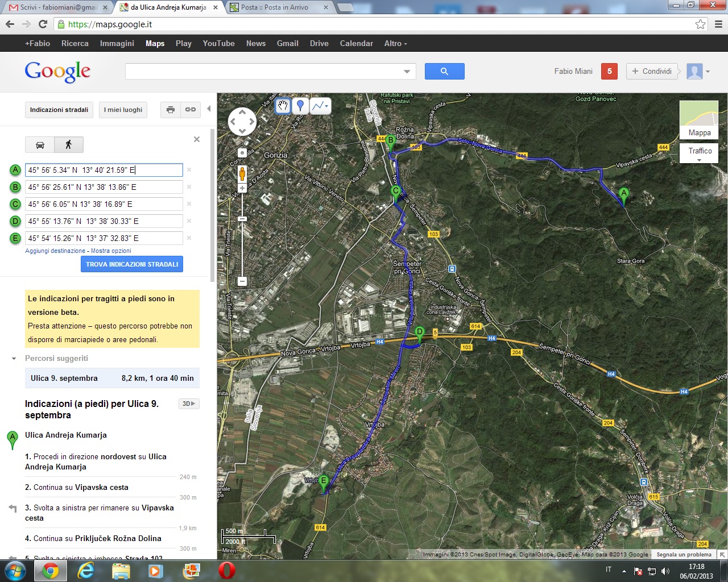Remove destination B with its X
The image size is (728, 582).
tap(189, 187)
